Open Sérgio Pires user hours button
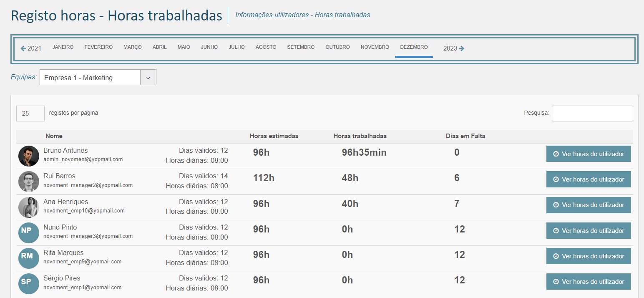Screen dimensions: 644x298 (x=588, y=282)
